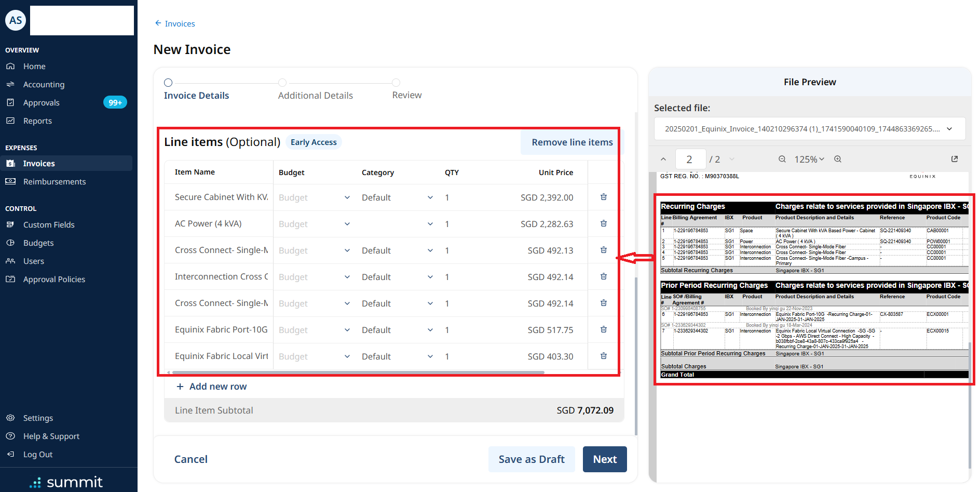Image resolution: width=980 pixels, height=492 pixels.
Task: Delete the AC Power line item
Action: pos(604,223)
